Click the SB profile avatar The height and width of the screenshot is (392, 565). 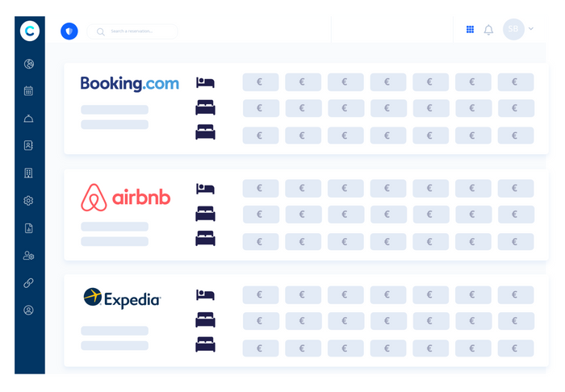[x=513, y=30]
